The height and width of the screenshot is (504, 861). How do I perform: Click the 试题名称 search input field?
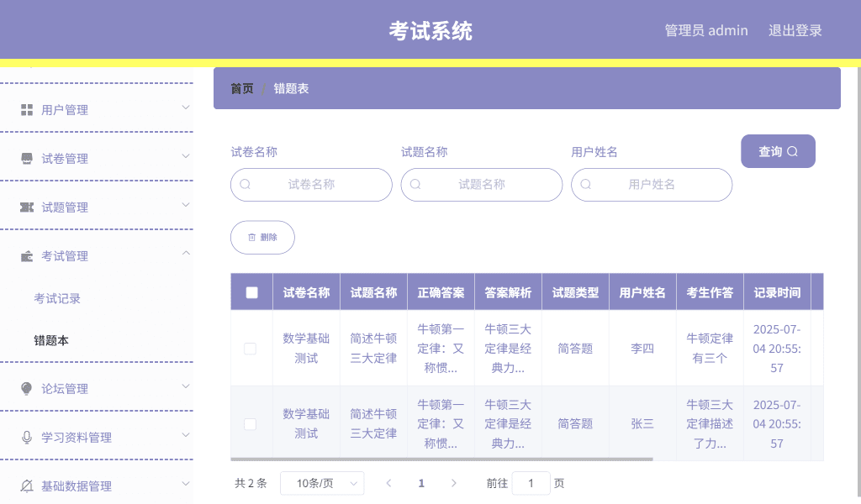tap(481, 184)
